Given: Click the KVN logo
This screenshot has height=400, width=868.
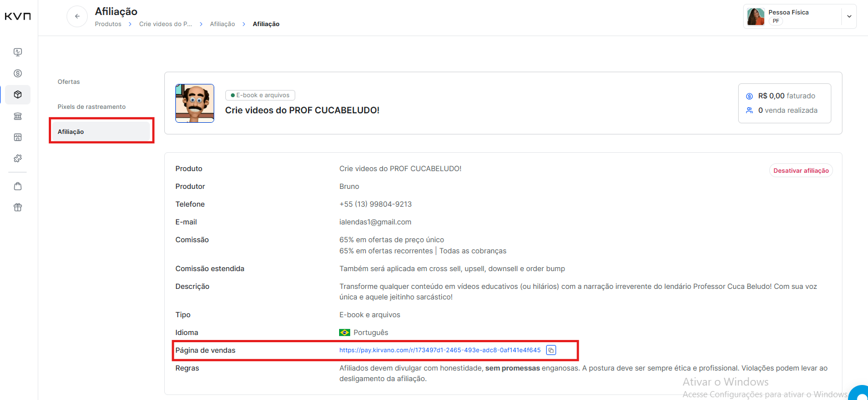Looking at the screenshot, I should coord(18,17).
